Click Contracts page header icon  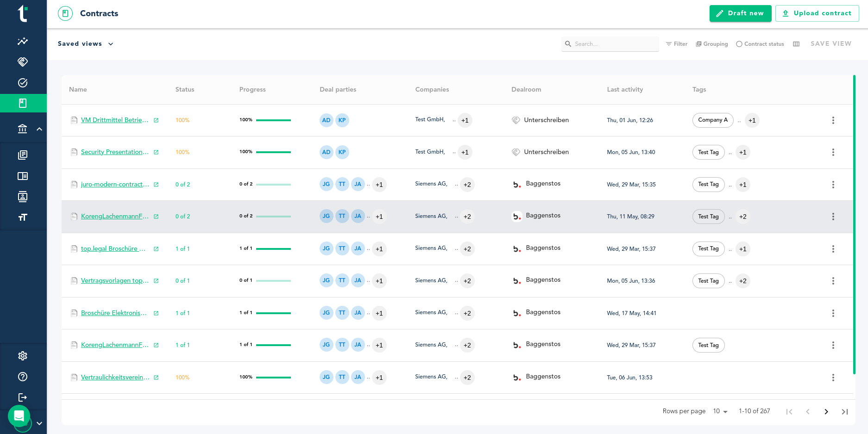[x=65, y=13]
